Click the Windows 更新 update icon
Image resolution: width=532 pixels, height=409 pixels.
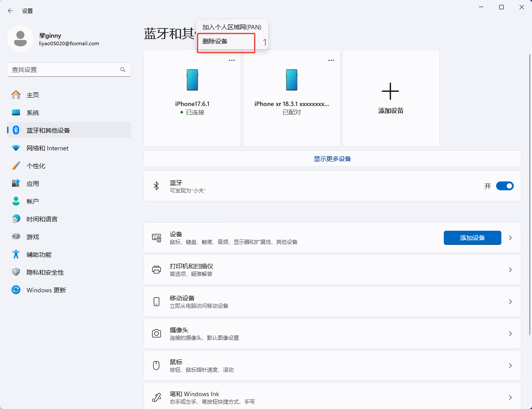(16, 290)
